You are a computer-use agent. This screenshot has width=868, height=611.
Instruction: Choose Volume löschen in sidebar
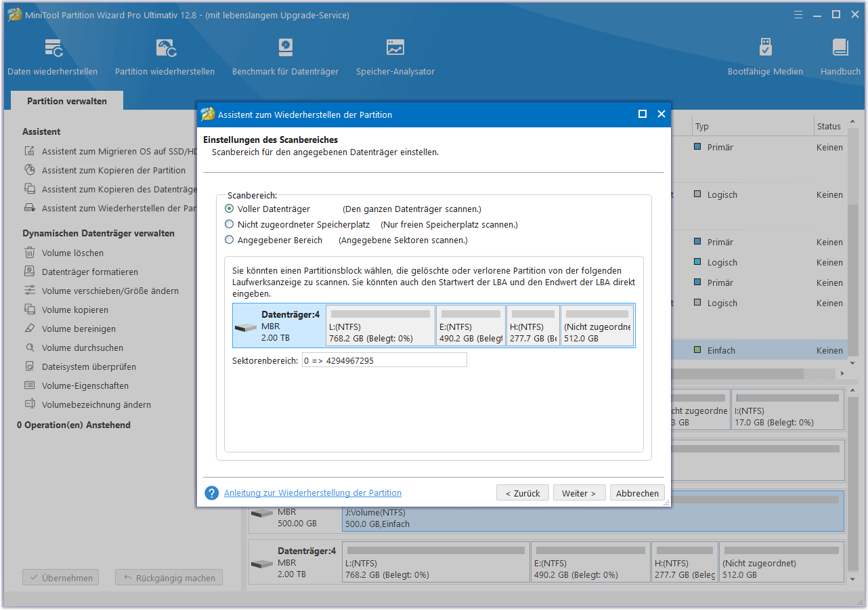click(x=64, y=253)
